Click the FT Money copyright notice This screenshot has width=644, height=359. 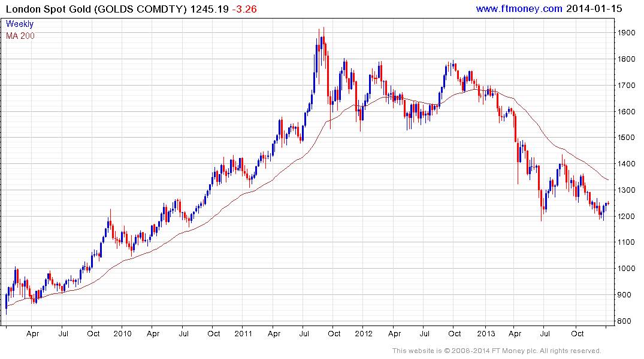(x=497, y=351)
